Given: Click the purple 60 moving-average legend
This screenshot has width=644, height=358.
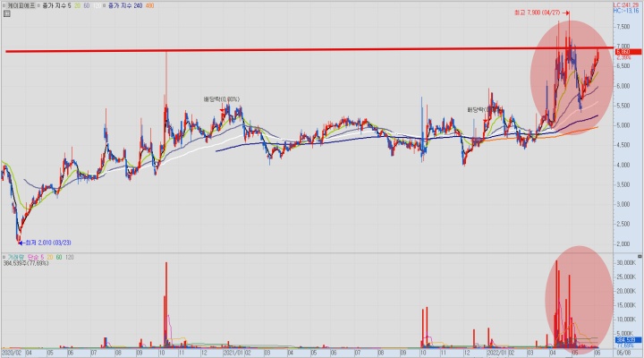Looking at the screenshot, I should [87, 5].
